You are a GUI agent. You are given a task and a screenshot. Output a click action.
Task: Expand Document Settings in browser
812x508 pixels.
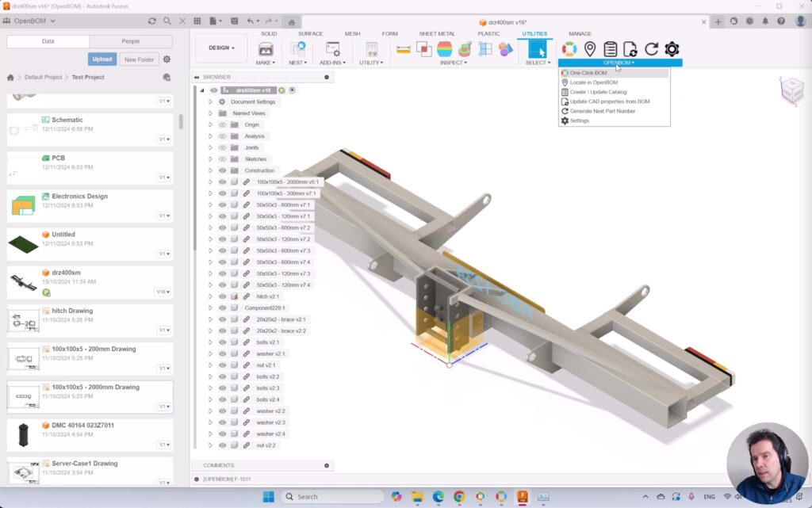pyautogui.click(x=210, y=102)
